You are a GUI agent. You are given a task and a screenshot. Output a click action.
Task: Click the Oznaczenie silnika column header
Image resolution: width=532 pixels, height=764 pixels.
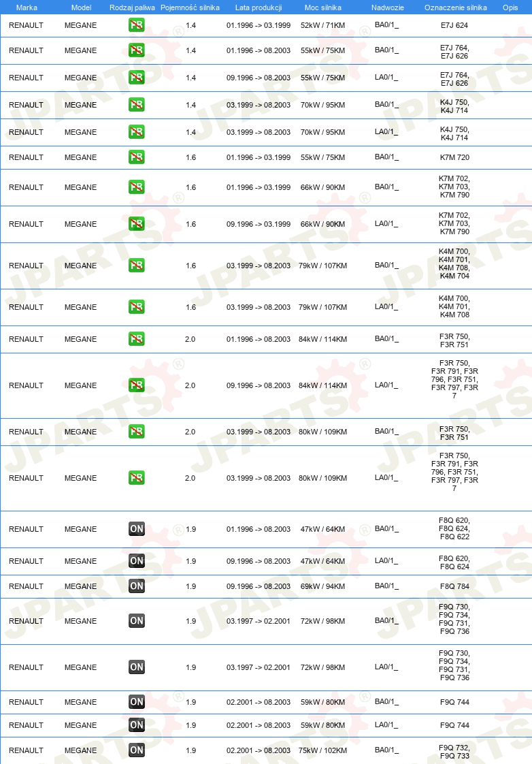456,7
